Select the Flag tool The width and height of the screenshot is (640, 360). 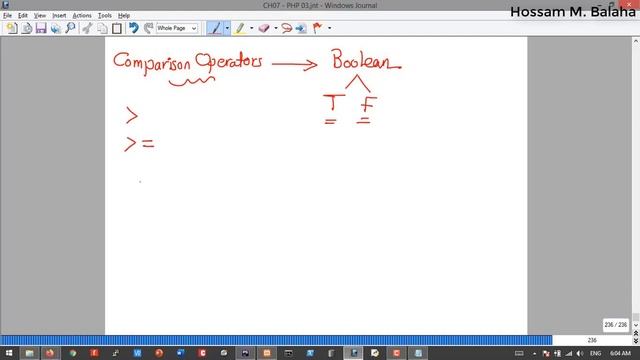click(x=317, y=28)
